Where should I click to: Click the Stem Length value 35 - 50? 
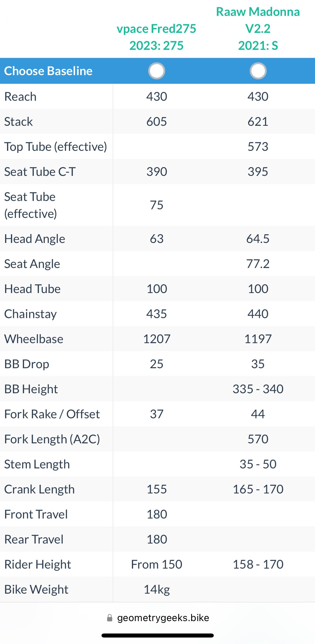tap(258, 464)
